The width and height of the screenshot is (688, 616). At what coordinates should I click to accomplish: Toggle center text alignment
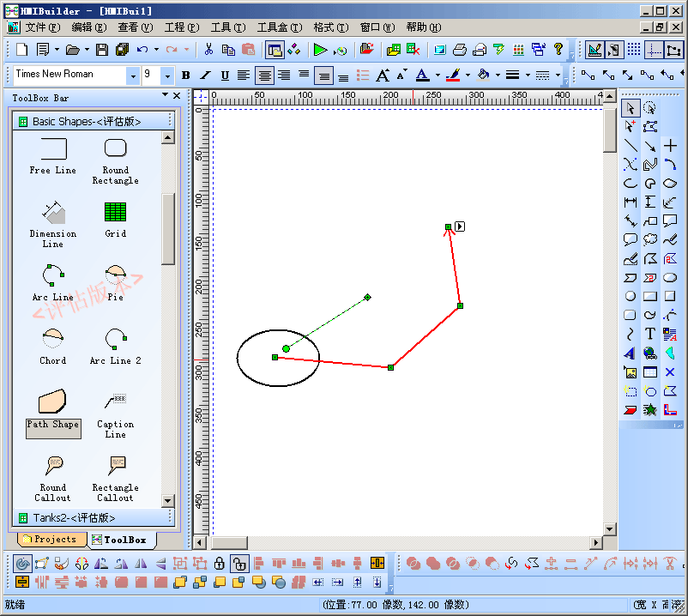click(x=264, y=75)
